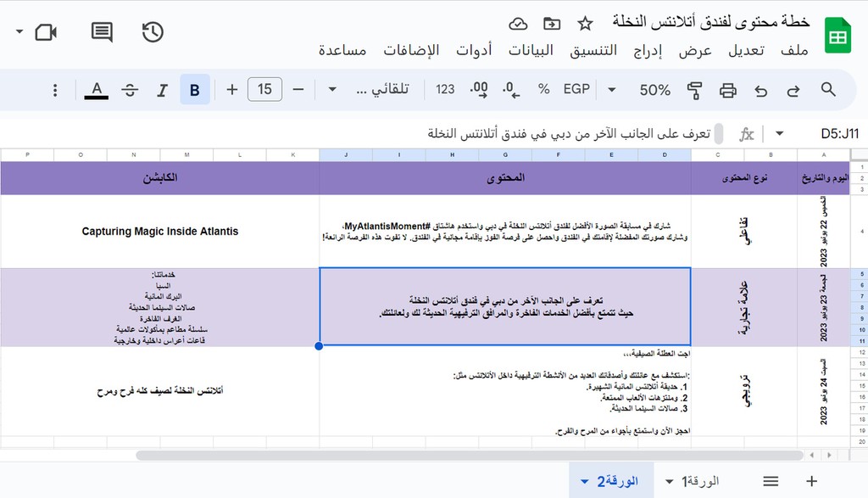868x498 pixels.
Task: Open the إدراج menu
Action: [648, 50]
